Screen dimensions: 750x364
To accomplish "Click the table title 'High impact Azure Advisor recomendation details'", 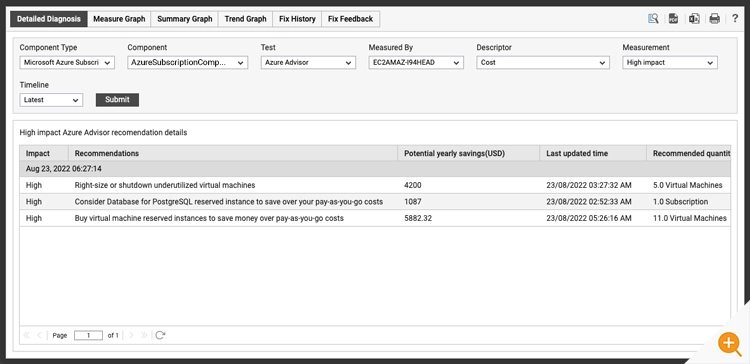I will (x=103, y=132).
